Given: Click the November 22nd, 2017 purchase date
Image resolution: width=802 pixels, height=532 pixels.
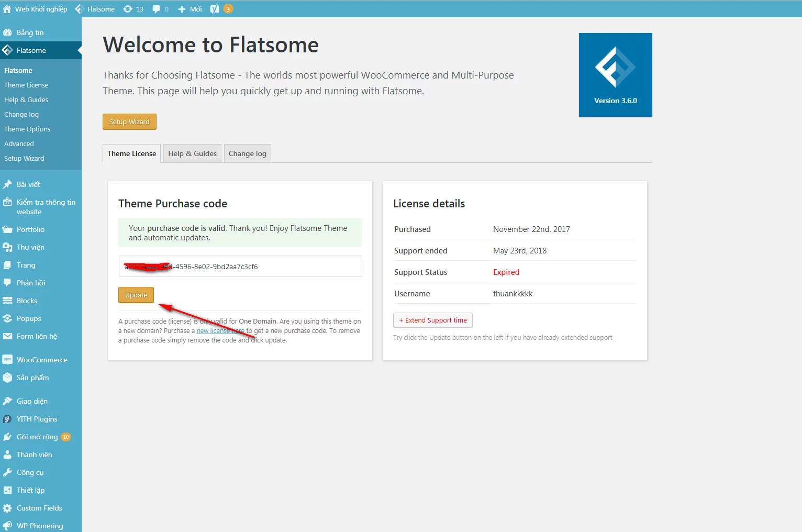Looking at the screenshot, I should click(x=531, y=229).
